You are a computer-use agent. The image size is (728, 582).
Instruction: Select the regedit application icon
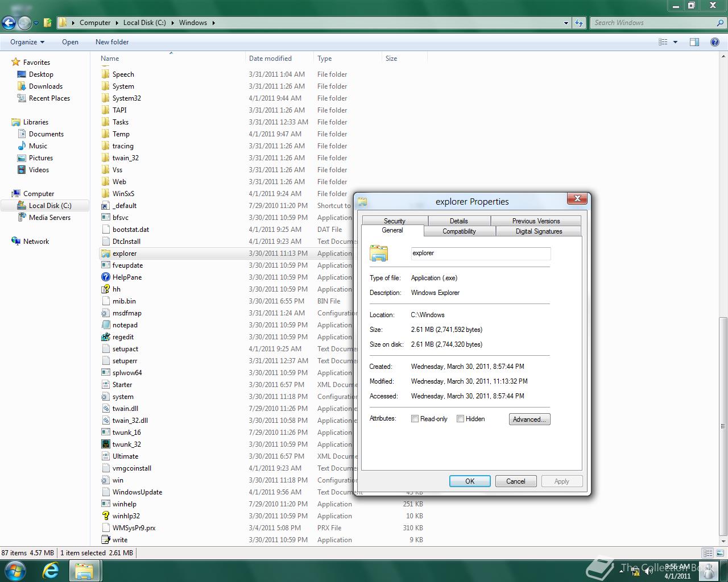pyautogui.click(x=105, y=337)
